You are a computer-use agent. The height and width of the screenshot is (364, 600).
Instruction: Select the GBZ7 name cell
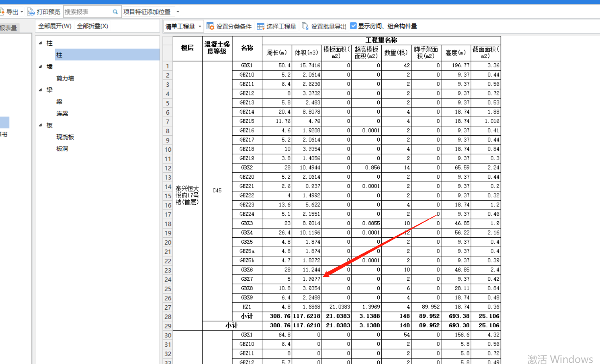tap(247, 279)
